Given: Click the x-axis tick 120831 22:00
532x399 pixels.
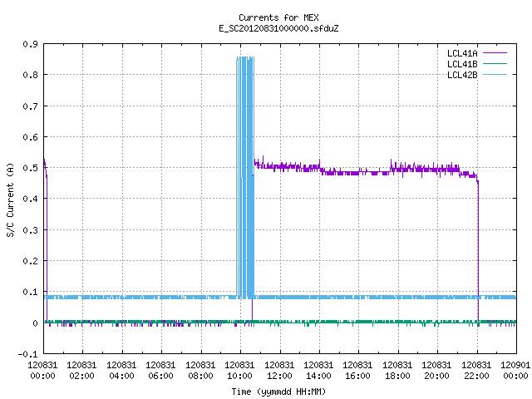Looking at the screenshot, I should pyautogui.click(x=476, y=370).
